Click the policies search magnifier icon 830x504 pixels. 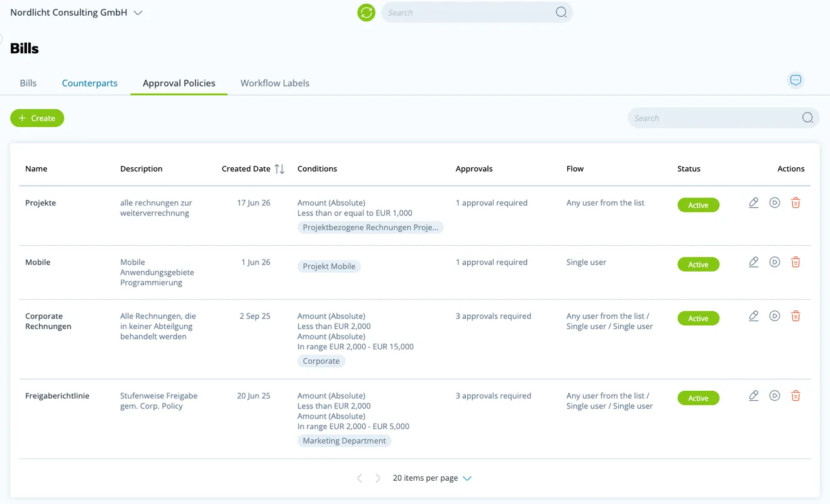(x=807, y=118)
